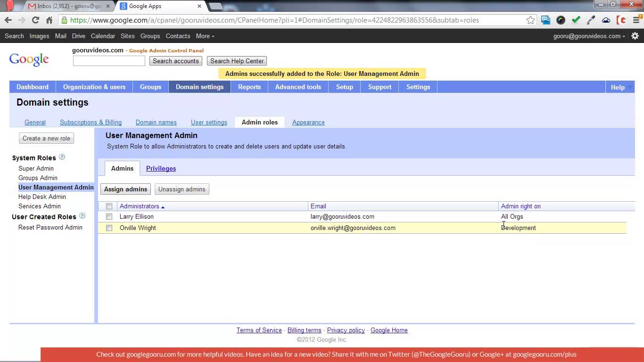Open the Settings navigation tab
The height and width of the screenshot is (362, 644).
coord(418,87)
